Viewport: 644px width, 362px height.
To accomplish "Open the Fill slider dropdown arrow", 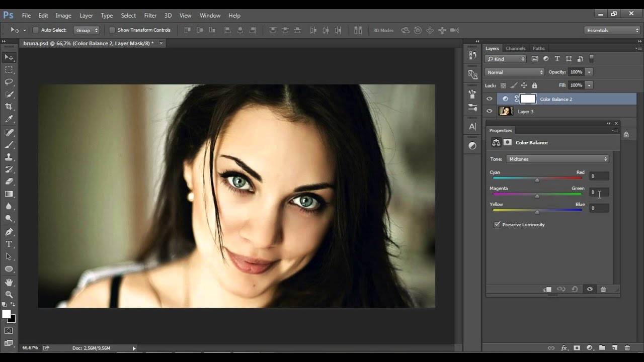I will click(589, 85).
